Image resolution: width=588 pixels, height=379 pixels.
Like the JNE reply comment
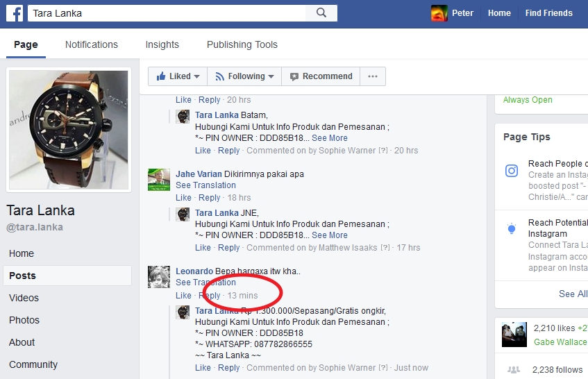[203, 248]
